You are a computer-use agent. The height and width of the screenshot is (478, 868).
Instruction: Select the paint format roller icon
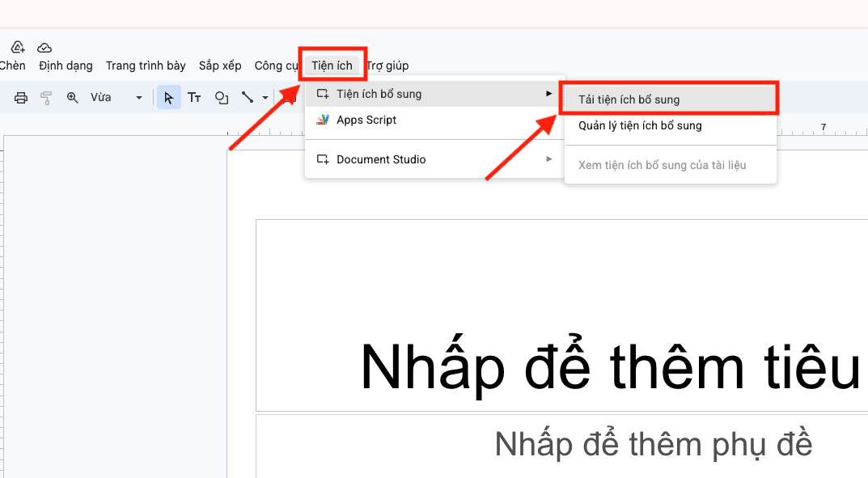[46, 98]
